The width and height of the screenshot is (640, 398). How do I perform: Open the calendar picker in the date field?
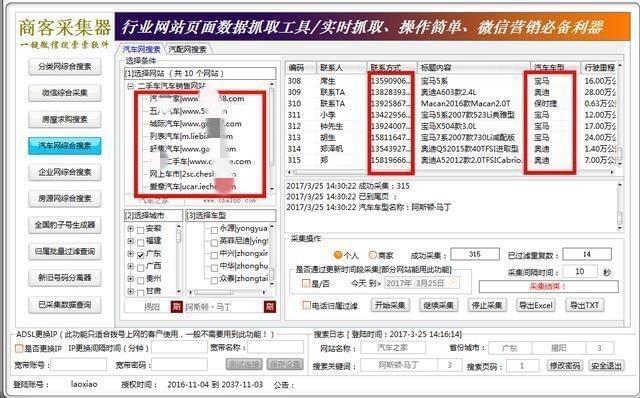click(x=453, y=283)
